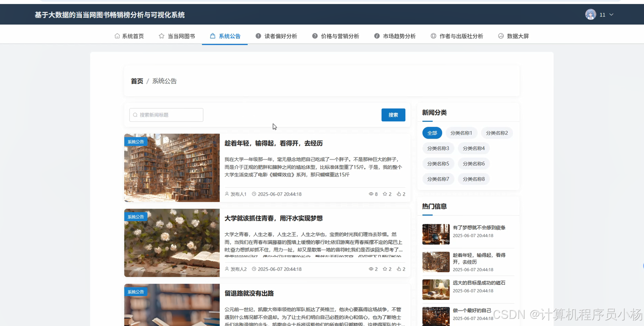Image resolution: width=644 pixels, height=326 pixels.
Task: Click thumbnail beside 远大的目标是成功的磁石
Action: pos(436,289)
